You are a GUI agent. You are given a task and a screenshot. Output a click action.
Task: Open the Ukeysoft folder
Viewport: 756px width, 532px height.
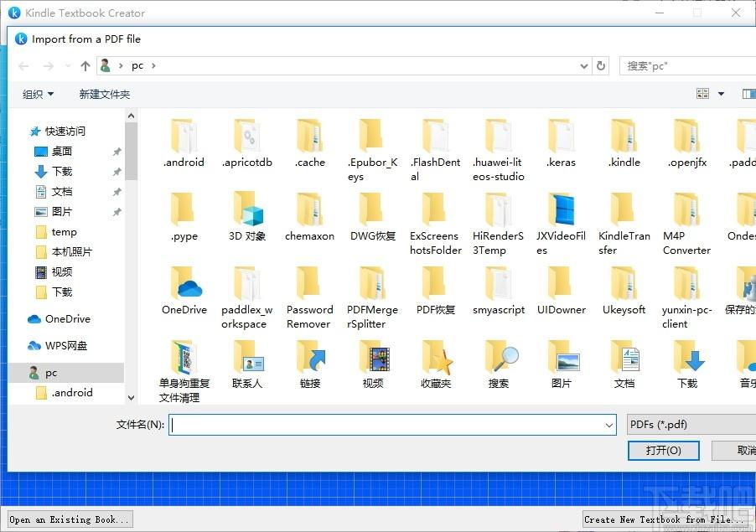click(x=624, y=291)
